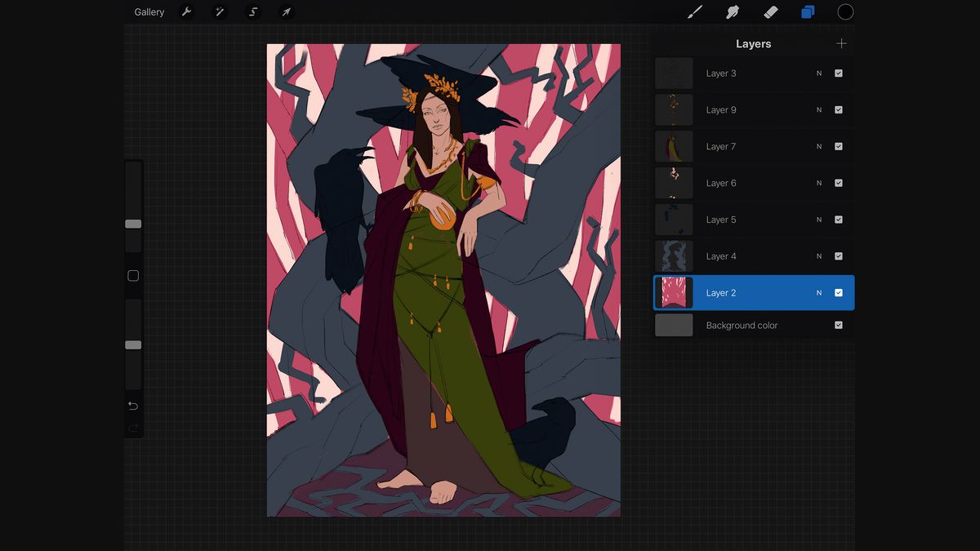
Task: Open the Layers panel icon
Action: [807, 11]
